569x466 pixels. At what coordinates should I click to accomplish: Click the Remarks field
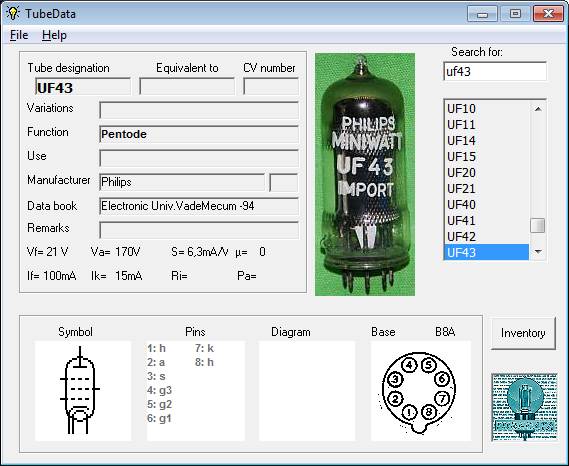point(199,230)
